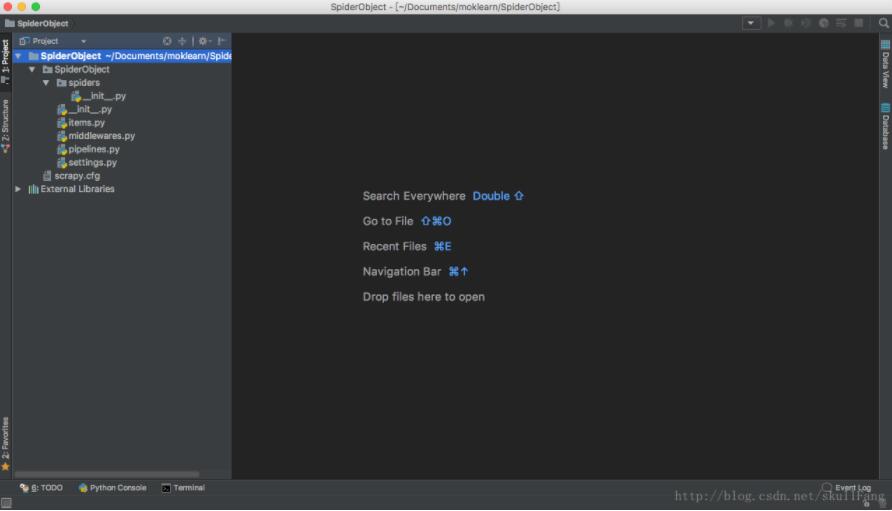Click the round Profile icon in toolbar
Screen dimensions: 892x511
point(823,23)
